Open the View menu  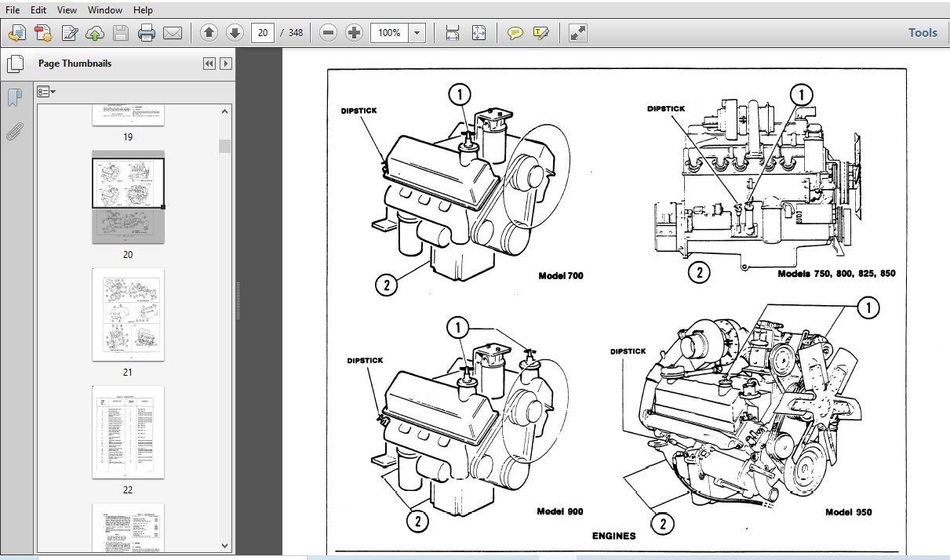[x=67, y=10]
